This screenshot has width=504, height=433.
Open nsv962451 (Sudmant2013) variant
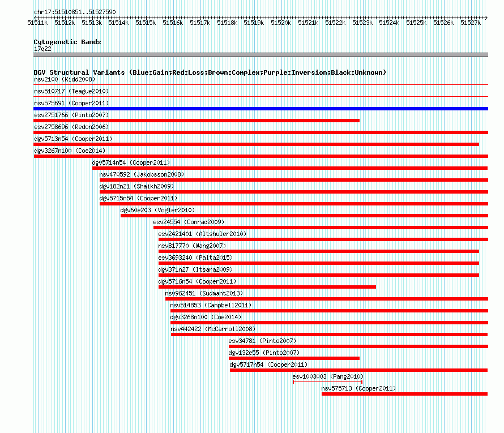point(204,293)
